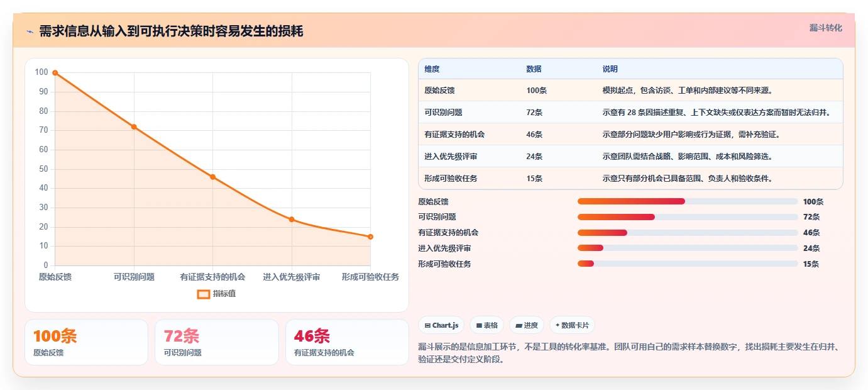
Task: Click the chart data point above 形成可验收任务
Action: pyautogui.click(x=370, y=237)
